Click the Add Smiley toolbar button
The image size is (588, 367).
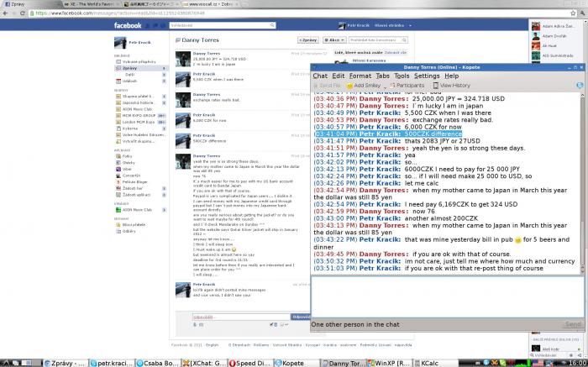coord(364,86)
